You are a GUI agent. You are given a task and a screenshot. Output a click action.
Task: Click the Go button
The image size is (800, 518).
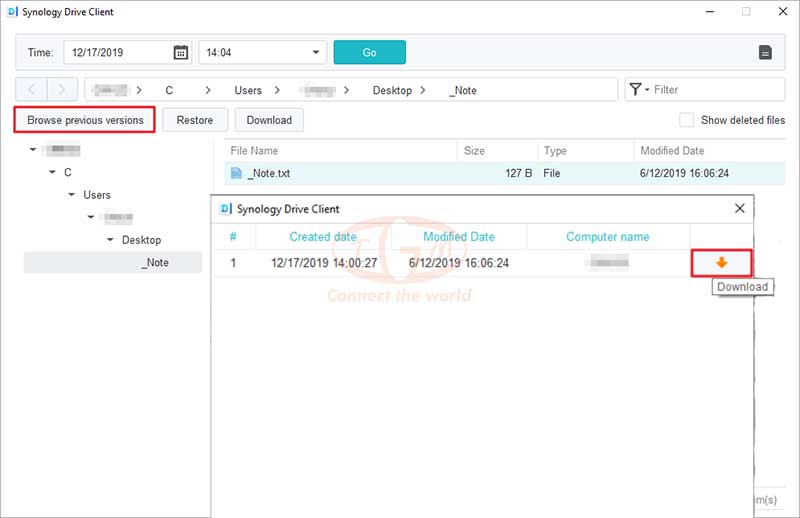coord(369,52)
